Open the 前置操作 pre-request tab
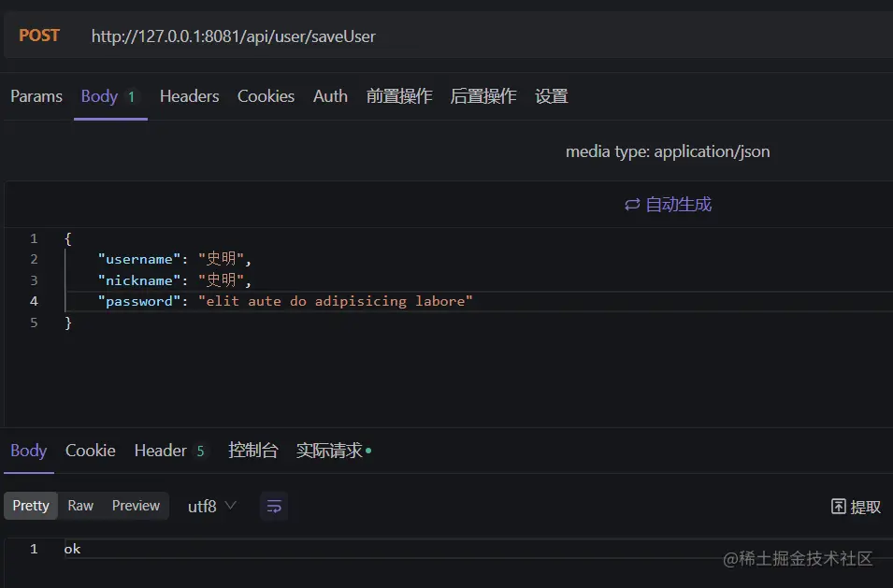Viewport: 893px width, 588px height. (x=399, y=96)
